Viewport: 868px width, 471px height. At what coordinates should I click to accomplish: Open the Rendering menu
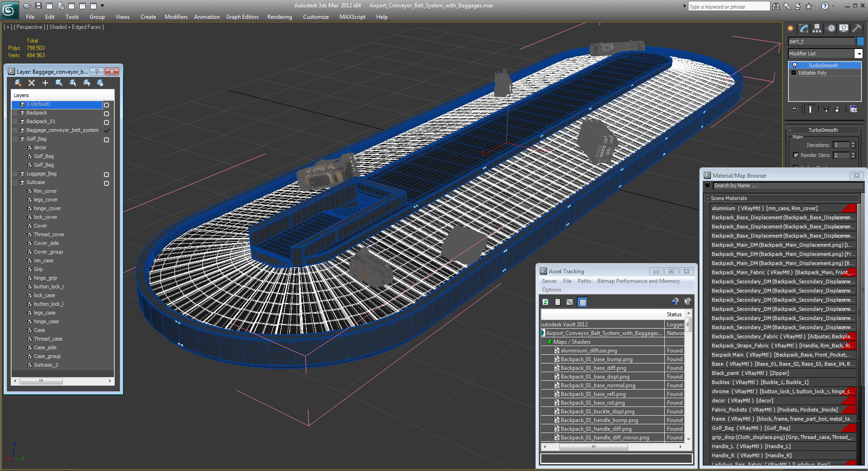[x=279, y=17]
